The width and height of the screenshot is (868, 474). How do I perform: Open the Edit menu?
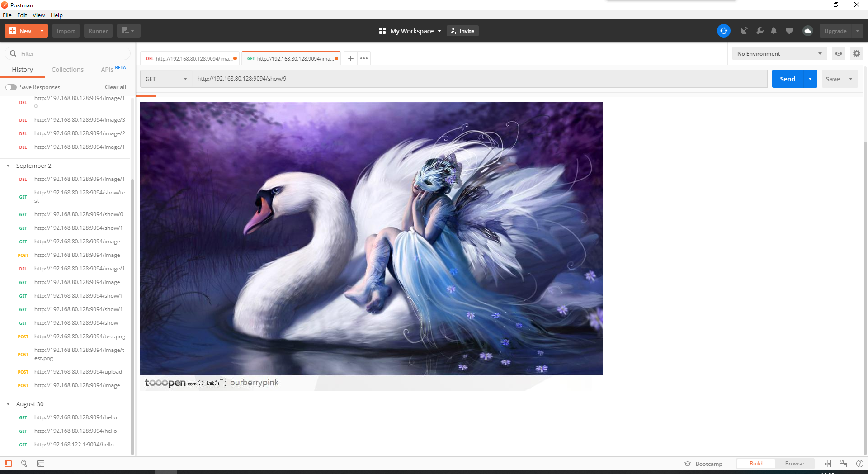22,15
